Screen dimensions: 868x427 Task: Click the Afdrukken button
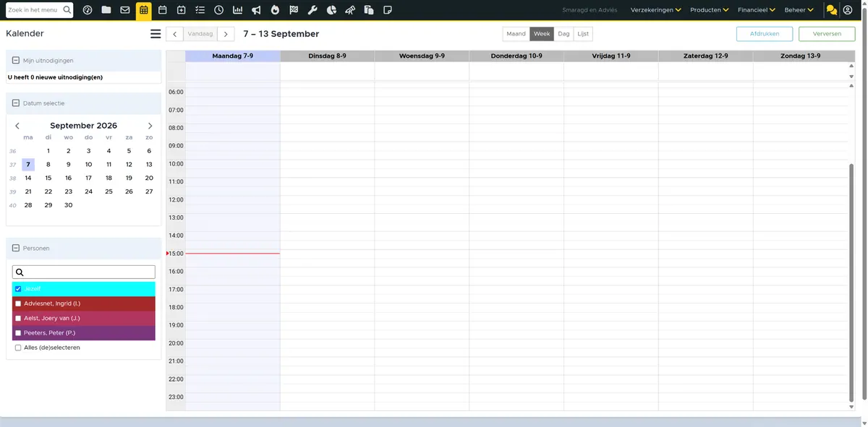click(x=765, y=34)
